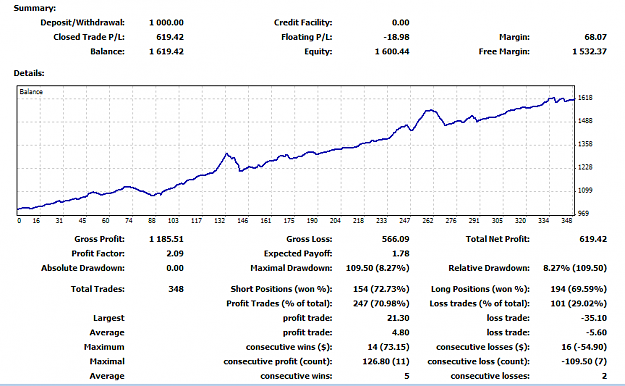
Task: Click the Summary heading
Action: pos(35,8)
